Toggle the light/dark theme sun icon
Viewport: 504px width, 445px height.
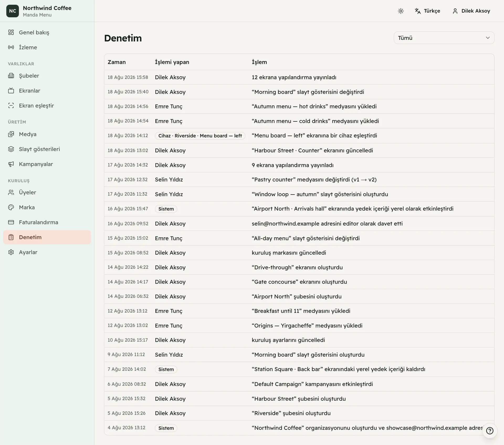[401, 11]
